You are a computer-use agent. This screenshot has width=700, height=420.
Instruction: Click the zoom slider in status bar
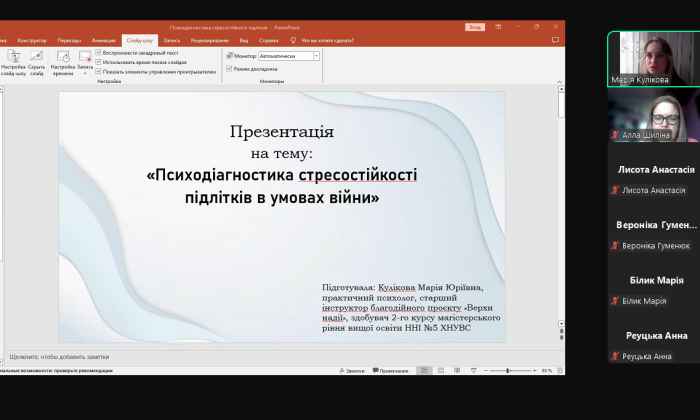[508, 370]
